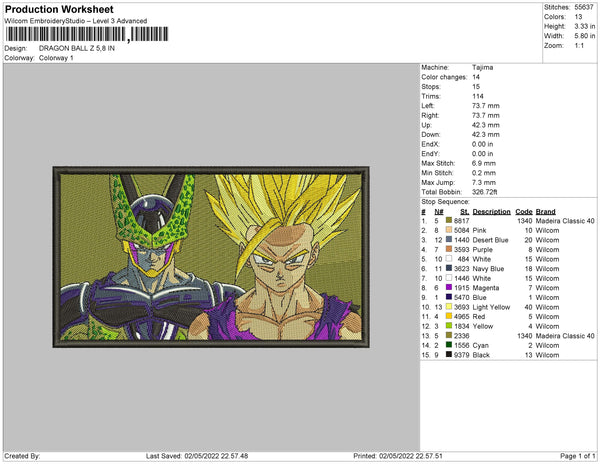Select the Magenta color swatch
600x464 pixels.
point(449,287)
